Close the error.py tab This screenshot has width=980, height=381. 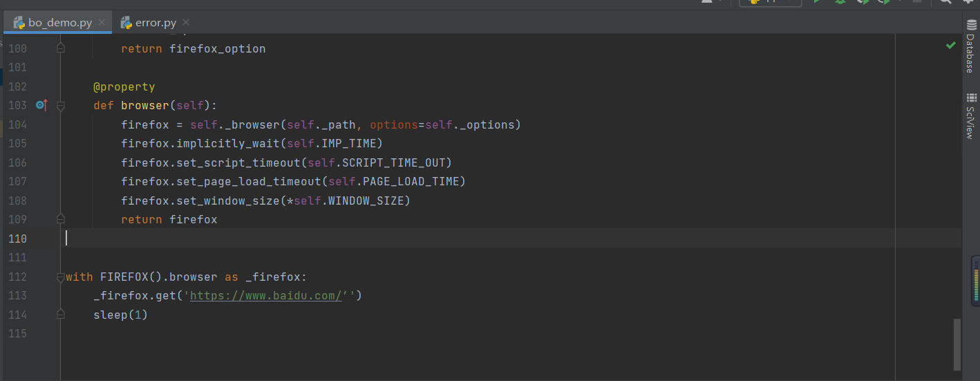point(185,23)
